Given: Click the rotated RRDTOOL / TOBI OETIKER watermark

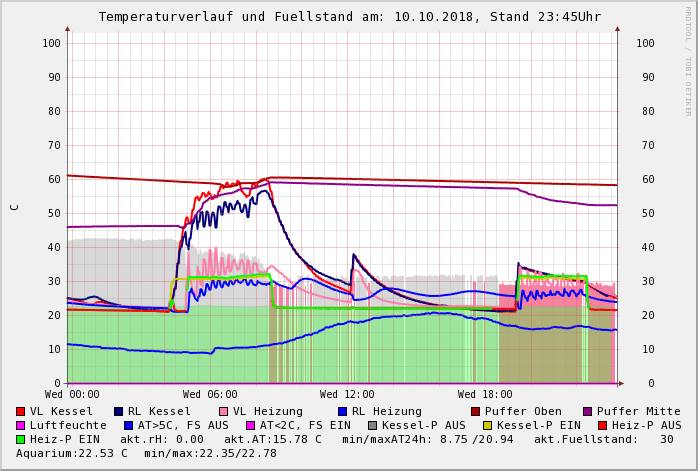Looking at the screenshot, I should point(688,60).
